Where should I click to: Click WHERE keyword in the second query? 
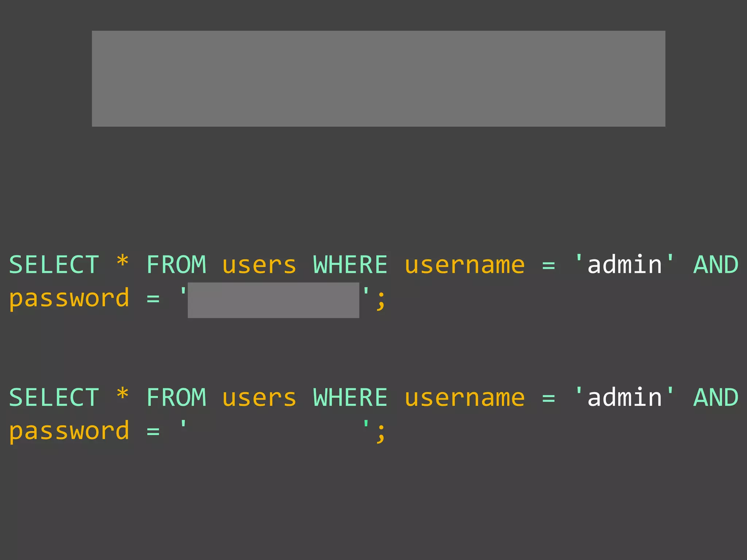(350, 397)
